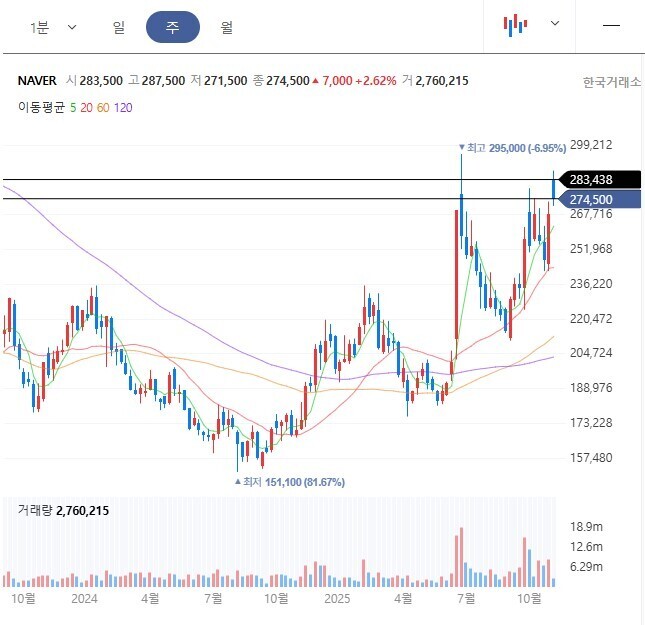Click the candlestick chart type icon

coord(515,25)
